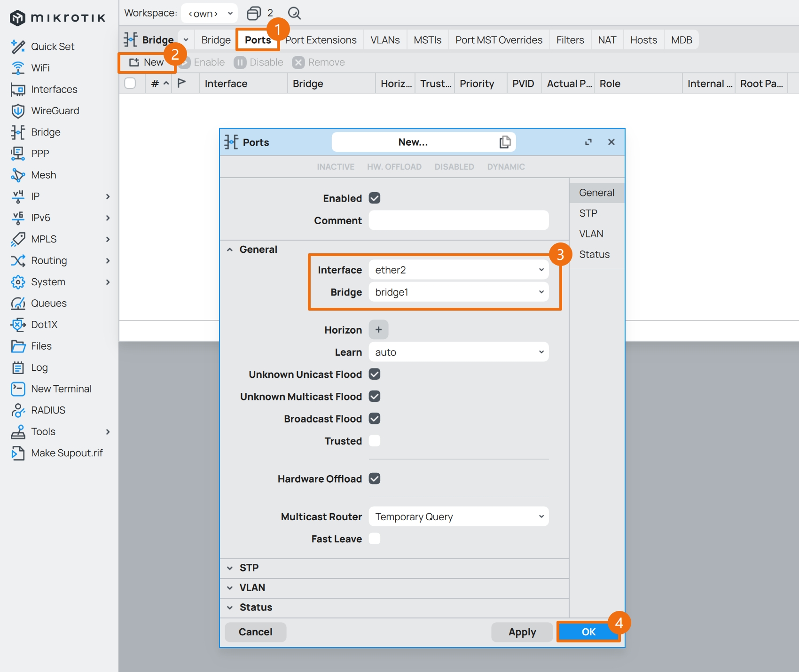
Task: Copy using the icon in the Ports dialog title
Action: [505, 142]
